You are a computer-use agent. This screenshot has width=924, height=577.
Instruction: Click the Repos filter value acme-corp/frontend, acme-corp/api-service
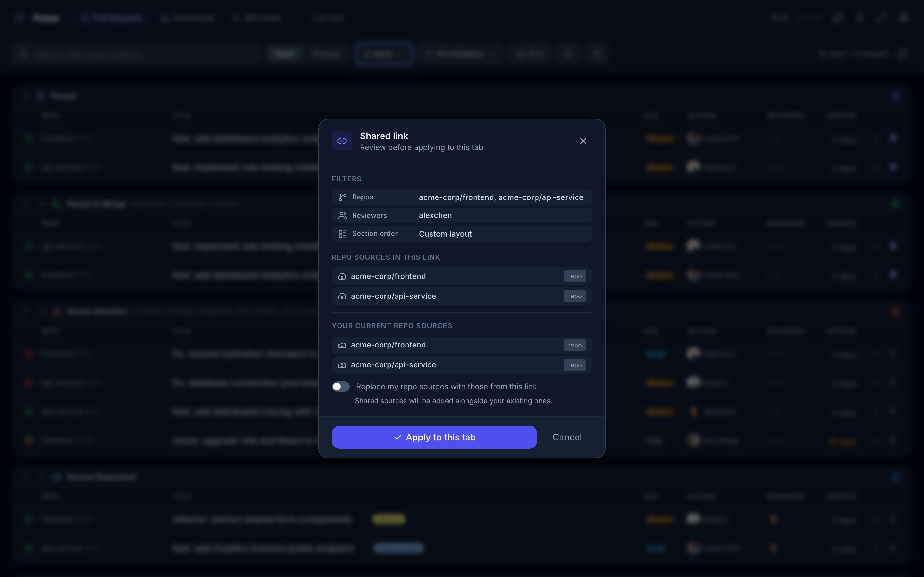tap(501, 197)
